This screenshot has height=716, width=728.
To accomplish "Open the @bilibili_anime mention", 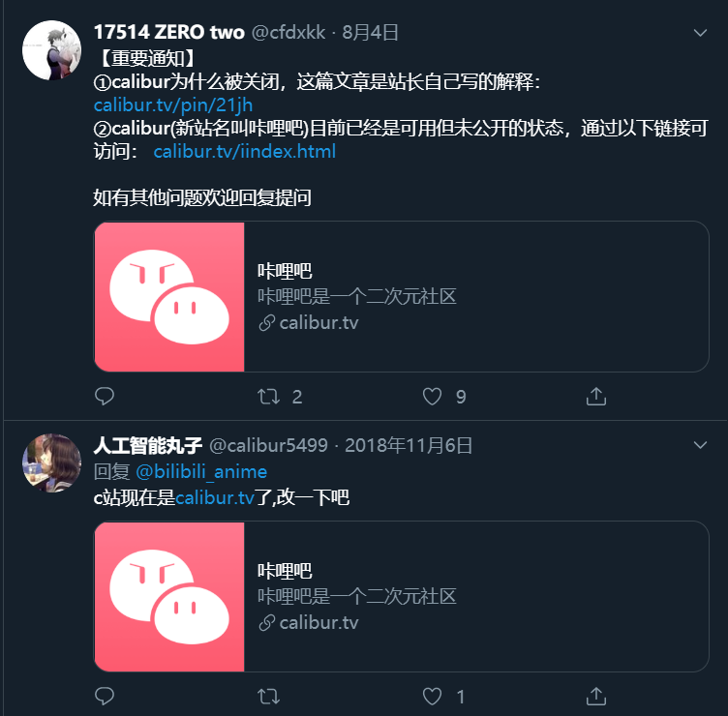I will pos(201,471).
